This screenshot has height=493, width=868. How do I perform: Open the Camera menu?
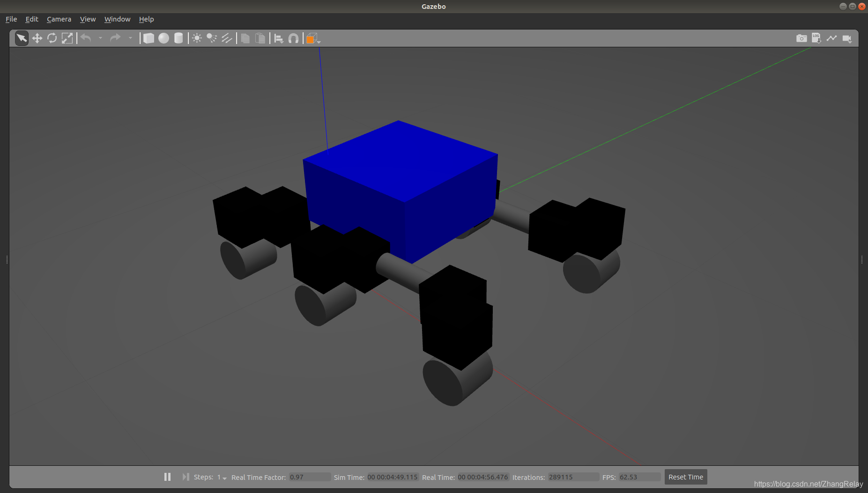point(59,19)
